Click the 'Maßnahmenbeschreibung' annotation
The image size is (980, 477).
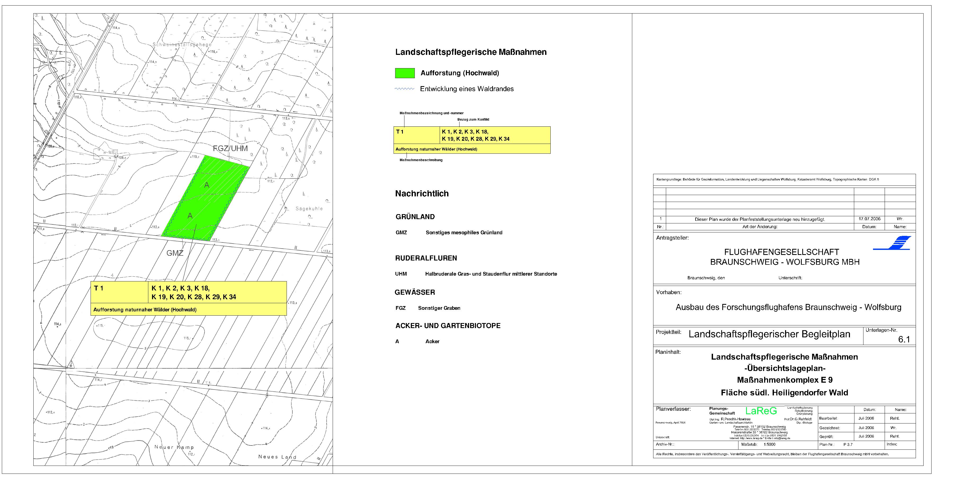point(421,160)
